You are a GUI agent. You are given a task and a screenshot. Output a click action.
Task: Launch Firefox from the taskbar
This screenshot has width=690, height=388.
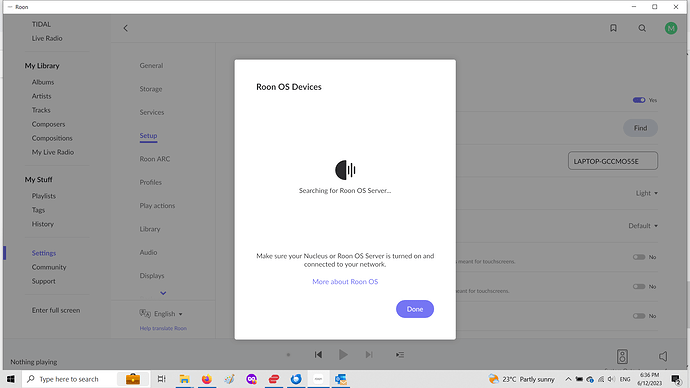pos(206,379)
